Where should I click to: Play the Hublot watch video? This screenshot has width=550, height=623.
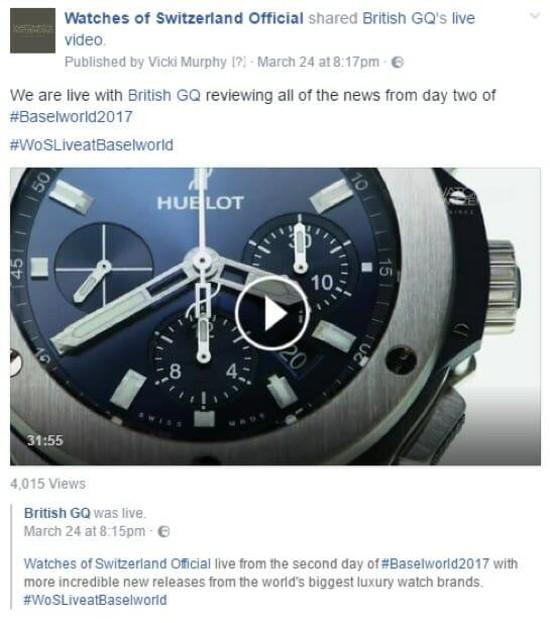point(273,313)
